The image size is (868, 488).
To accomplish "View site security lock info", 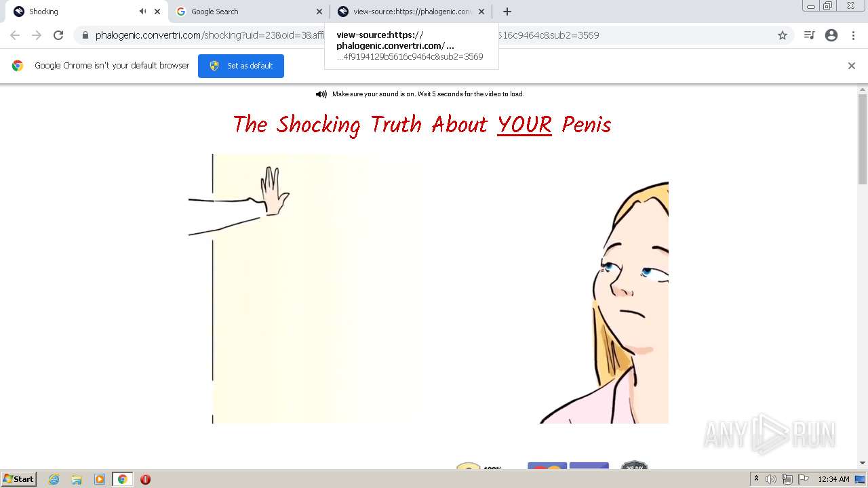I will point(85,35).
